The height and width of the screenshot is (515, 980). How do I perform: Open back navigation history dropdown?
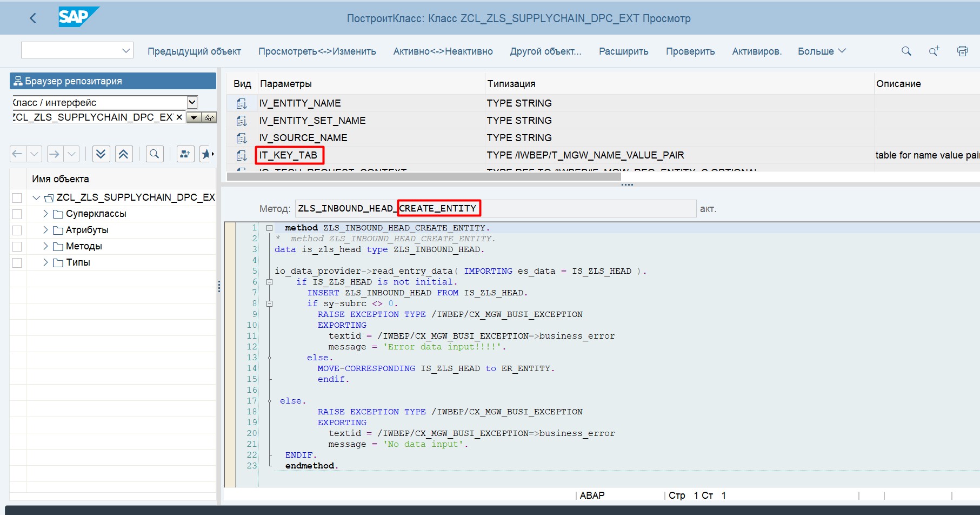tap(34, 154)
